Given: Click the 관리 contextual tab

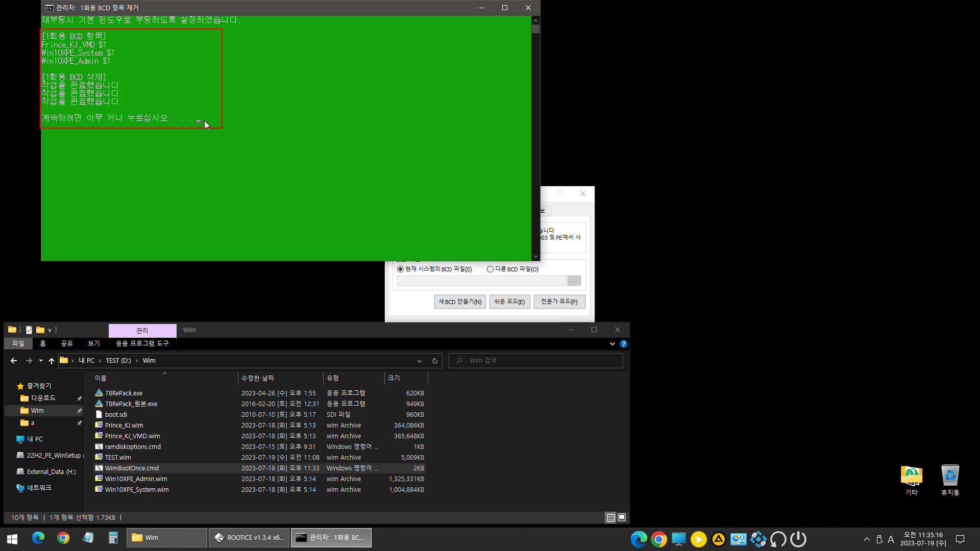Looking at the screenshot, I should (x=142, y=331).
